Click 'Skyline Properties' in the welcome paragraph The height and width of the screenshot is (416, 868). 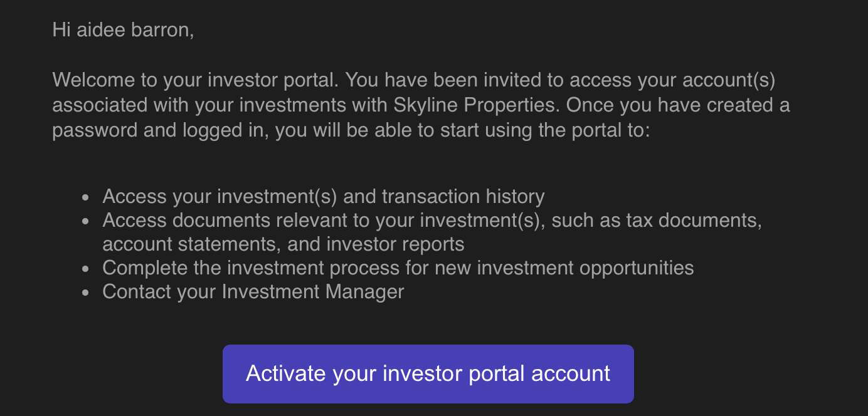(x=475, y=105)
